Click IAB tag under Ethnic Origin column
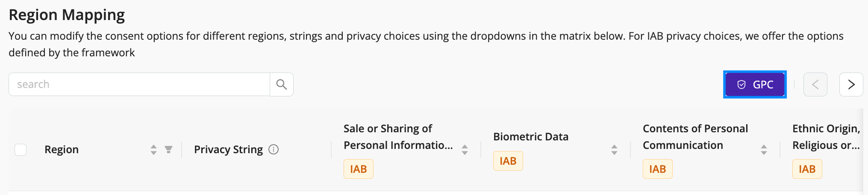Screen dimensions: 868x195 click(x=807, y=169)
